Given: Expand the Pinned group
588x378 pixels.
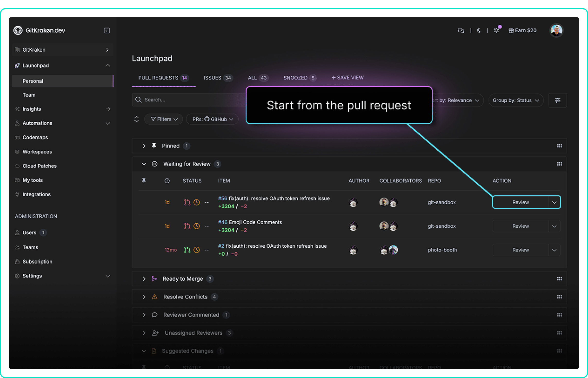Looking at the screenshot, I should tap(144, 146).
